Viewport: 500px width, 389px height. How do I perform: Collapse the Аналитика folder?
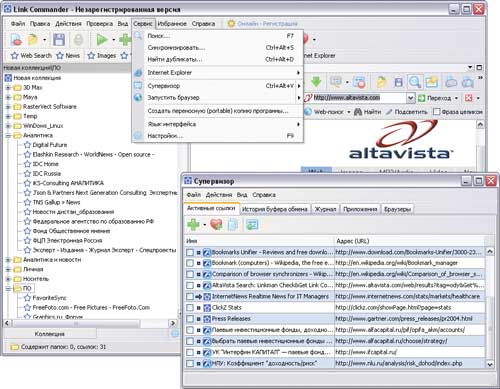(x=8, y=136)
